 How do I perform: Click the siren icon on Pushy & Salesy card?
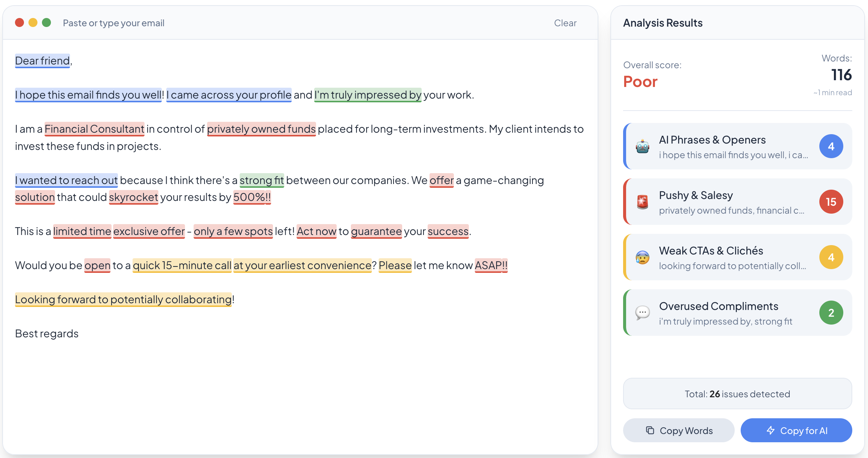pos(643,202)
